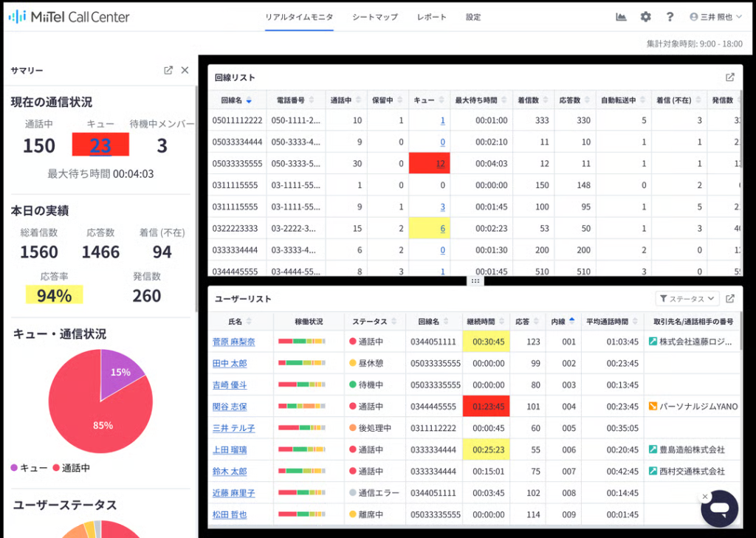756x538 pixels.
Task: Open the ステータス filter dropdown
Action: [687, 298]
